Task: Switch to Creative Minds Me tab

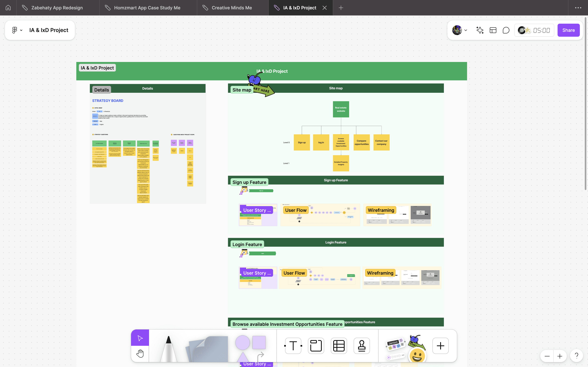Action: [x=232, y=8]
